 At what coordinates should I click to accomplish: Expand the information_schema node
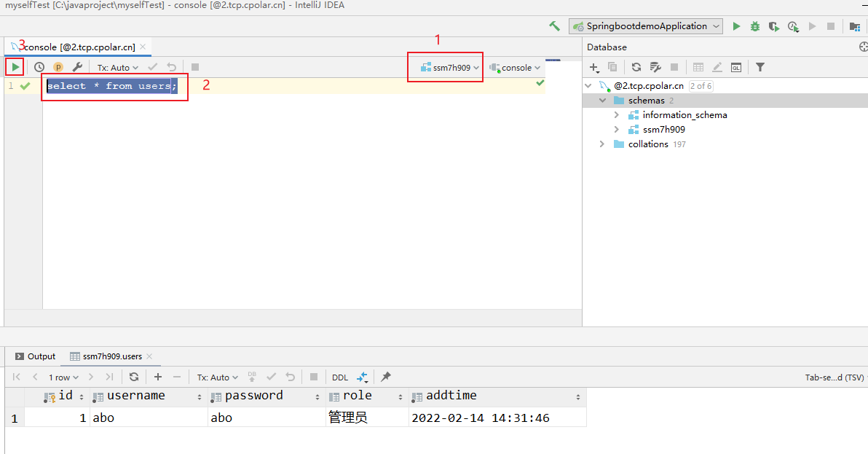tap(617, 114)
